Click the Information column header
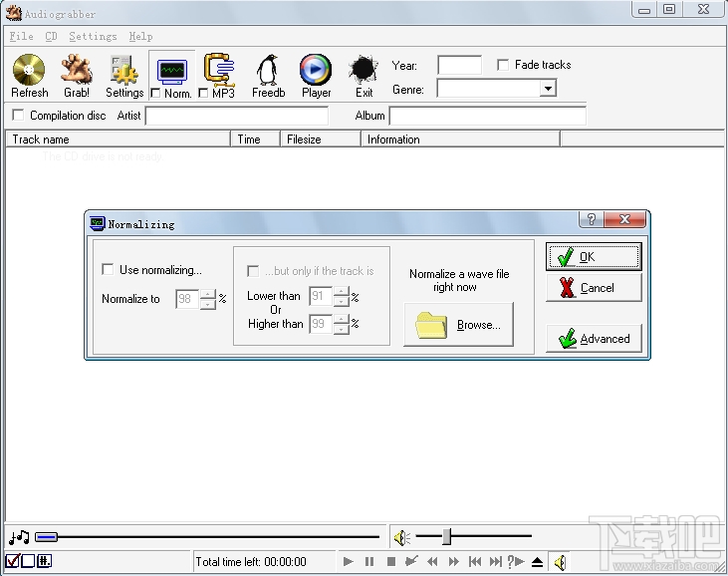Image resolution: width=728 pixels, height=576 pixels. (460, 139)
